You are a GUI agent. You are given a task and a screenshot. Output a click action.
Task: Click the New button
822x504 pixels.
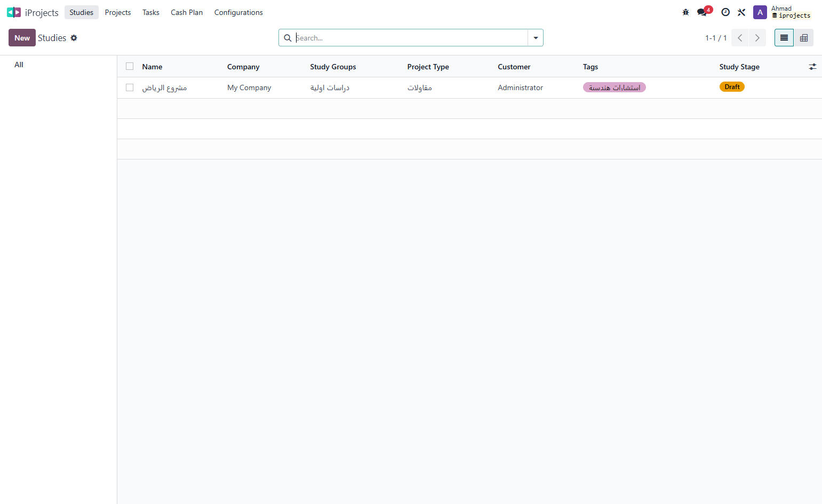click(x=22, y=38)
